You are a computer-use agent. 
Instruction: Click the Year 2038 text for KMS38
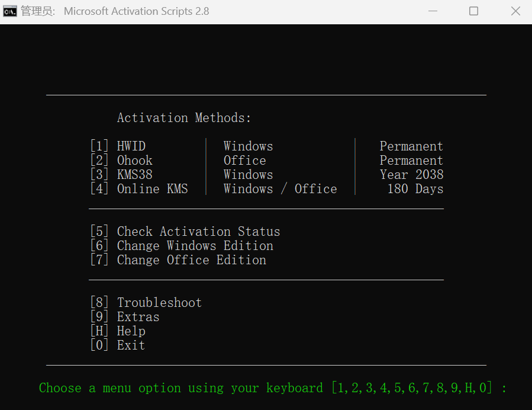411,174
